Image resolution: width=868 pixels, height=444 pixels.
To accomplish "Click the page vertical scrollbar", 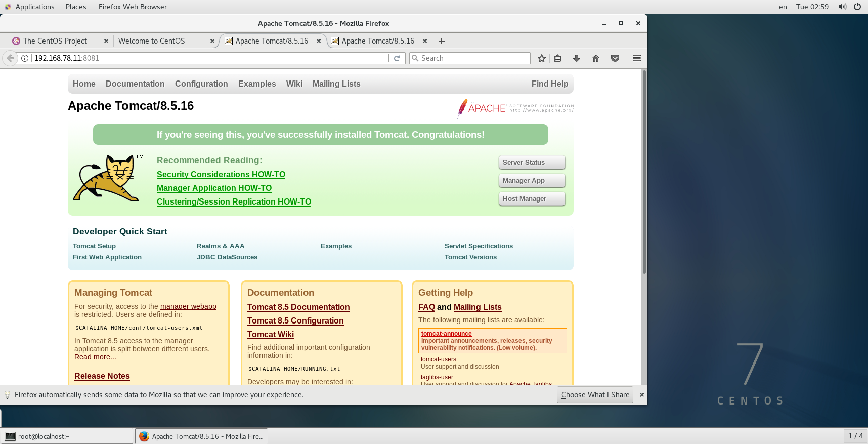I will tap(644, 172).
